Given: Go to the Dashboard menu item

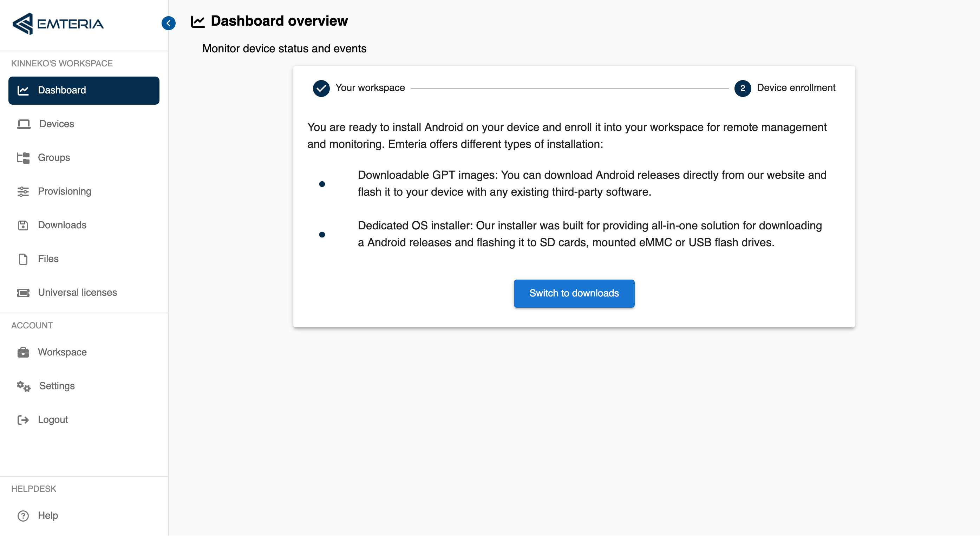Looking at the screenshot, I should (84, 91).
